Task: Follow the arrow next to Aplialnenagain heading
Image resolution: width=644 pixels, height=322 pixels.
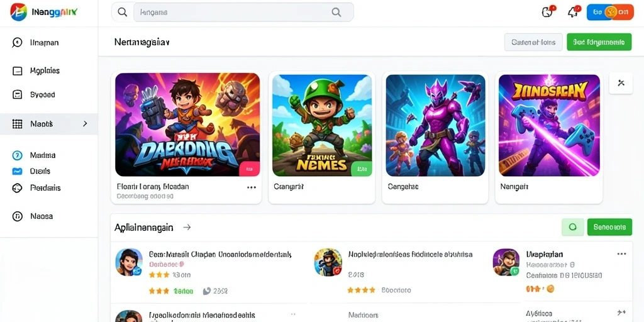Action: tap(187, 227)
